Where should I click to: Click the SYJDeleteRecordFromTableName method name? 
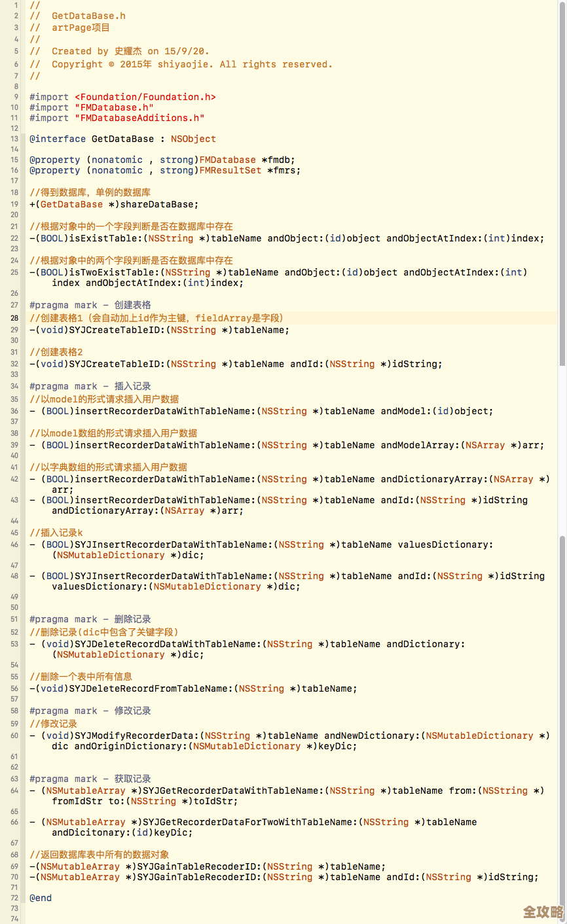coord(150,688)
